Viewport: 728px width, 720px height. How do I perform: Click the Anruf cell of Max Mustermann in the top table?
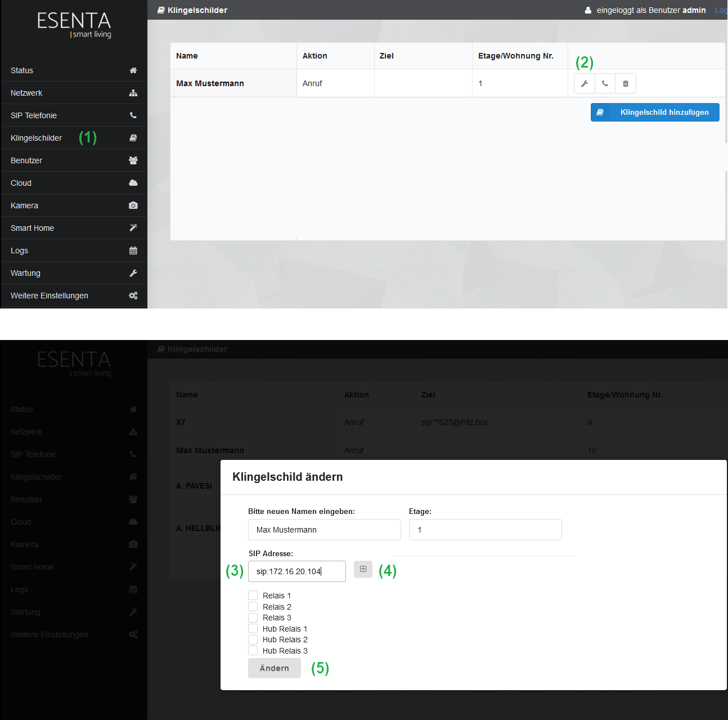tap(335, 83)
